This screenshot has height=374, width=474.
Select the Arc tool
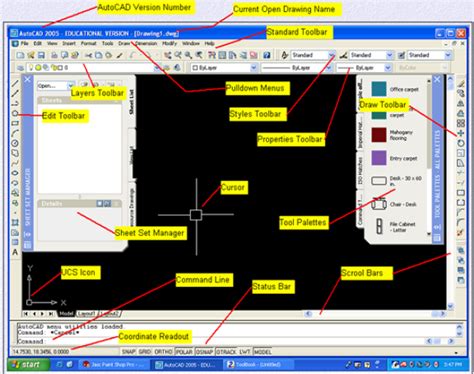[x=15, y=133]
